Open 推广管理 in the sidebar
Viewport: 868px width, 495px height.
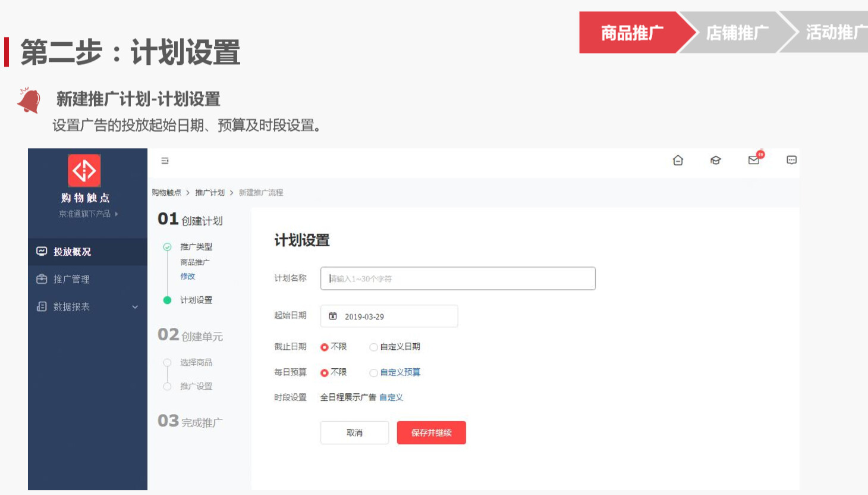tap(71, 279)
